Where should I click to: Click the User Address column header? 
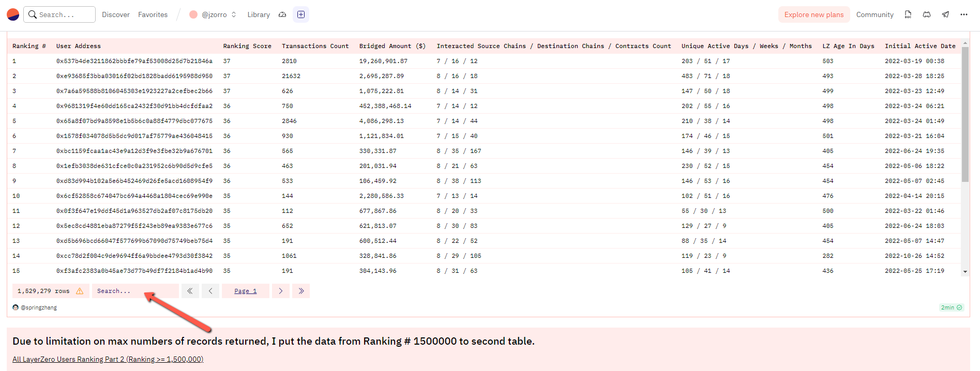click(x=79, y=46)
